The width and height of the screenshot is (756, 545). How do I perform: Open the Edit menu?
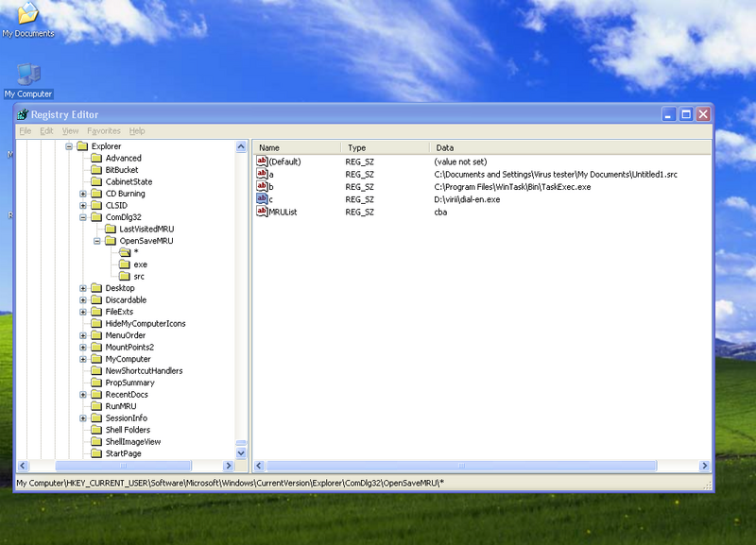click(x=46, y=130)
